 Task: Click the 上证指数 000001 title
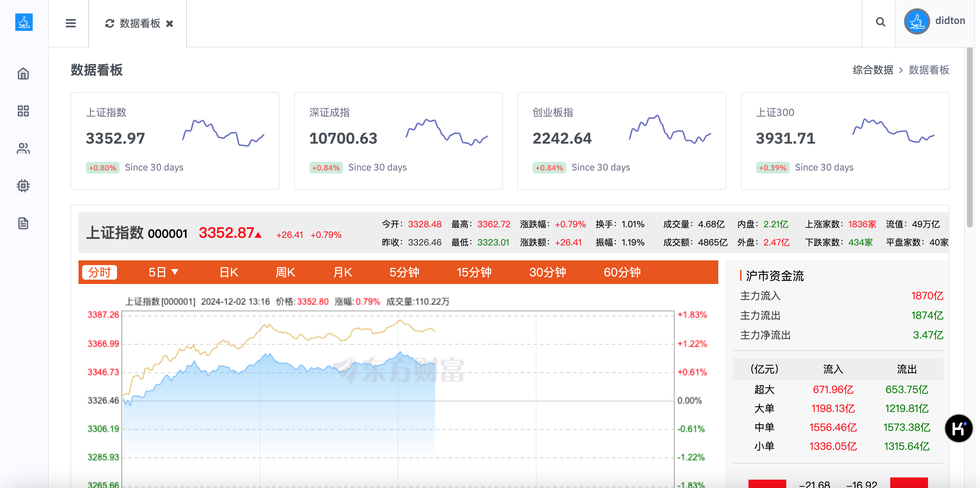coord(137,233)
